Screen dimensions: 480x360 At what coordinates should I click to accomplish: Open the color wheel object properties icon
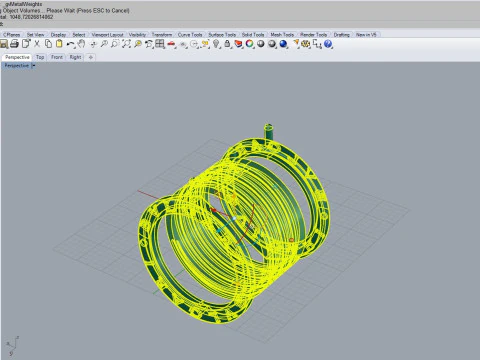coord(249,44)
